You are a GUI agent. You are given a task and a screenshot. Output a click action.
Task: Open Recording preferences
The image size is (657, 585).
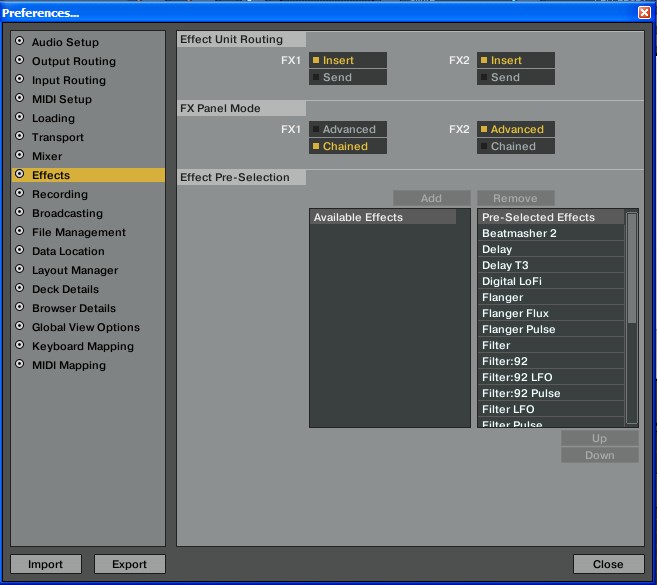(x=60, y=194)
